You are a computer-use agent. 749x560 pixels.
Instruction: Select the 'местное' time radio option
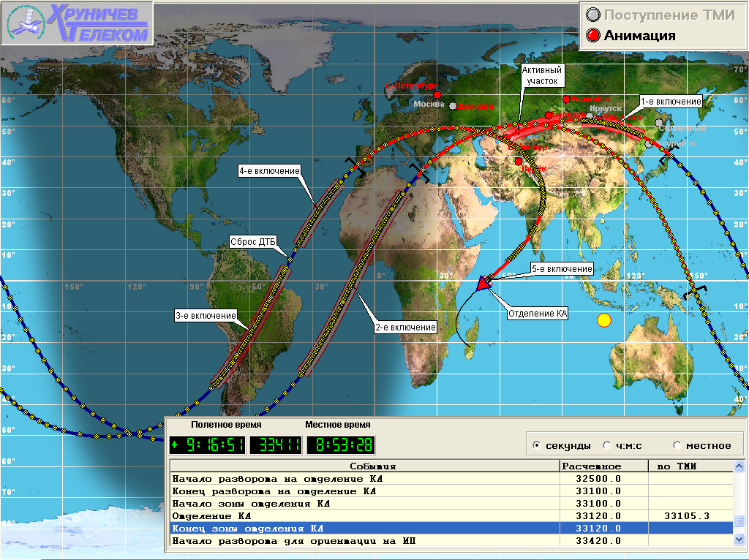click(677, 445)
